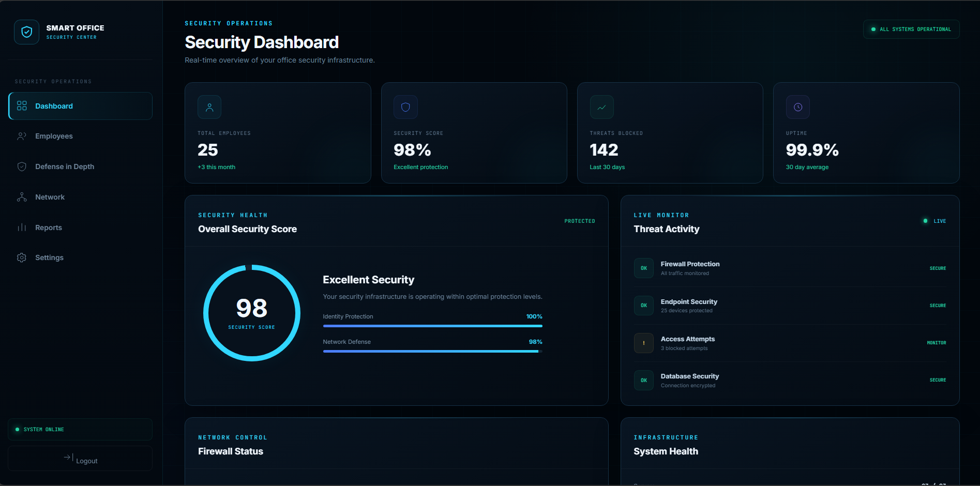Click the '+3 this month' text
The image size is (980, 486).
216,167
